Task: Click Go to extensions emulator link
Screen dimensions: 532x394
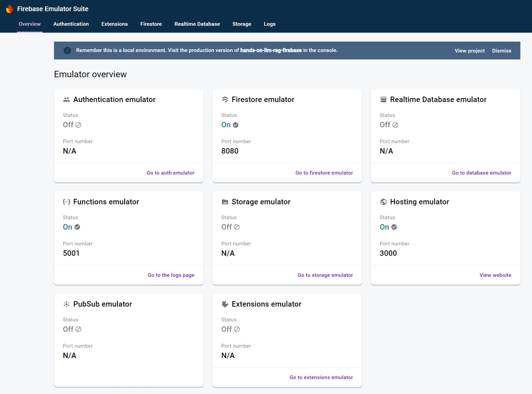Action: click(321, 378)
